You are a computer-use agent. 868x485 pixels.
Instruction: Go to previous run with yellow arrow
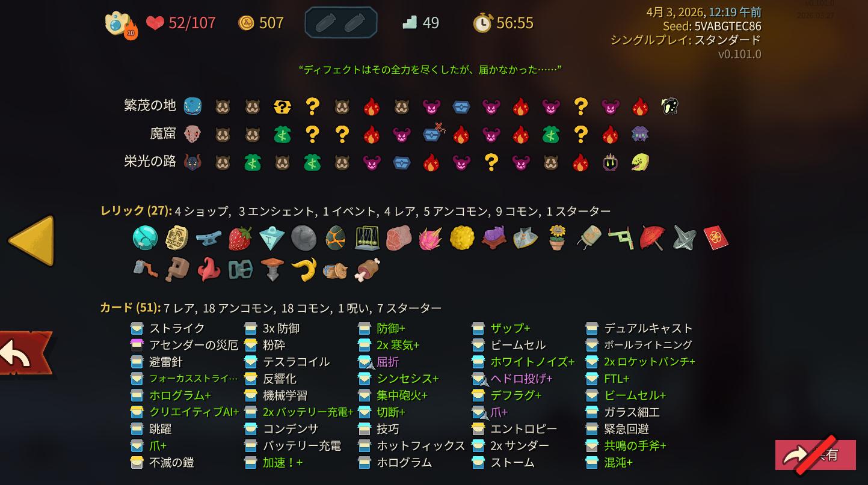(31, 240)
